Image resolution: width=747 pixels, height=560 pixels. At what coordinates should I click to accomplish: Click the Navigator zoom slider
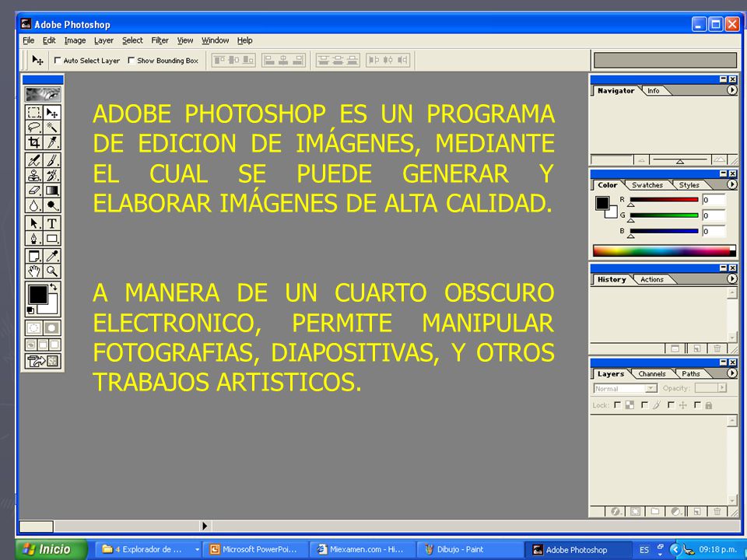pos(679,160)
